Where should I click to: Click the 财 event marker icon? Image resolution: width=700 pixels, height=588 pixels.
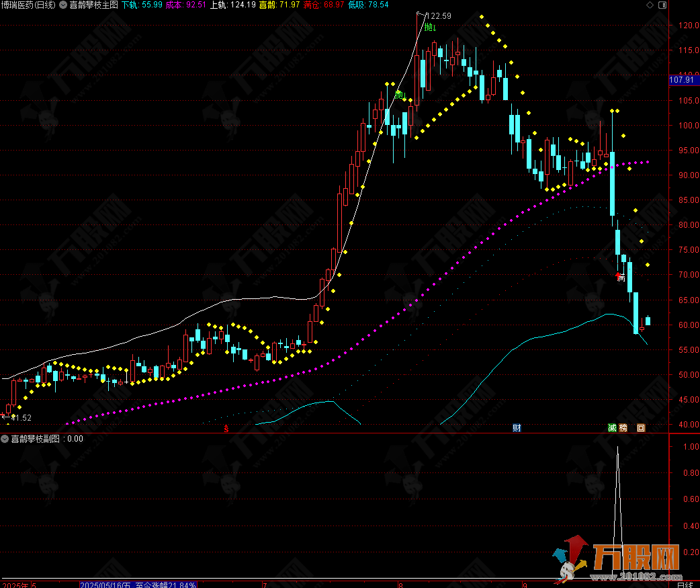[517, 428]
